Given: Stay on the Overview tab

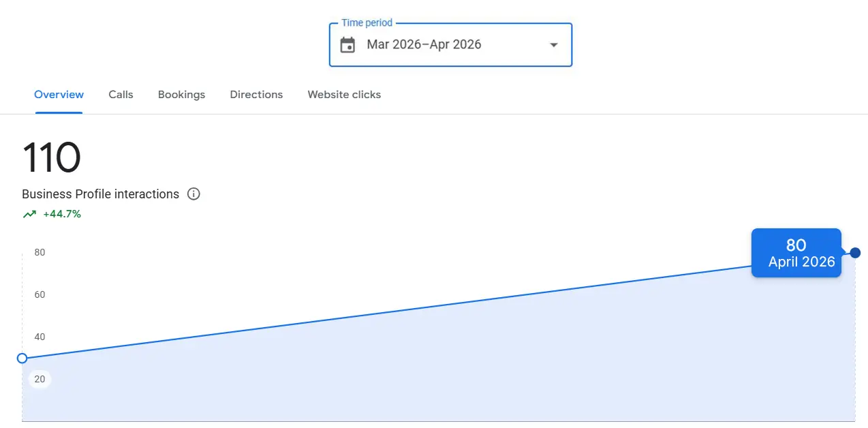Looking at the screenshot, I should [59, 94].
